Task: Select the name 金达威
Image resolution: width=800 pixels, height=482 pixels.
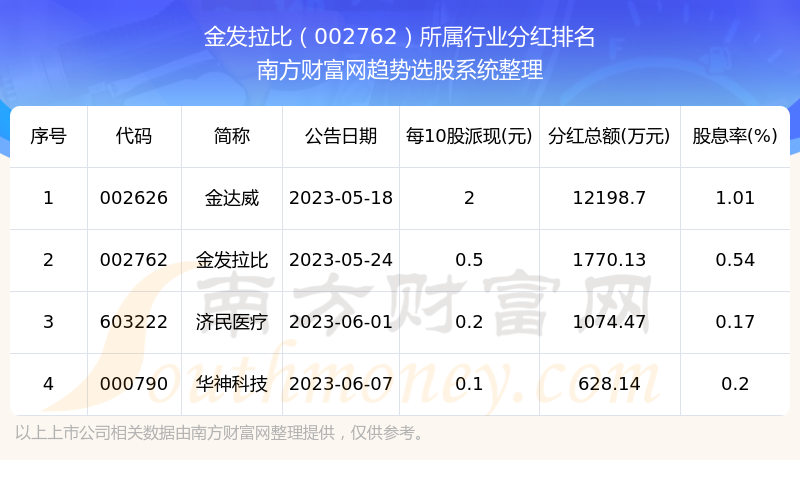Action: click(232, 198)
